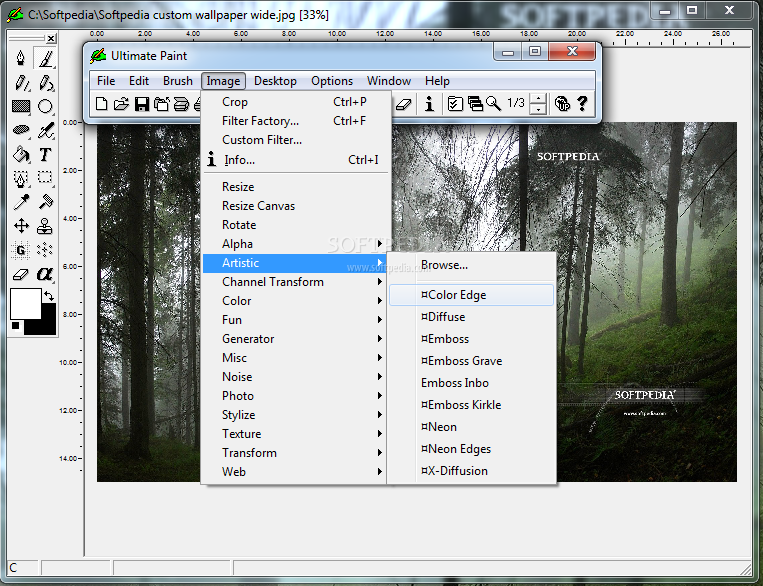Viewport: 763px width, 586px height.
Task: Open the File menu
Action: pos(106,81)
